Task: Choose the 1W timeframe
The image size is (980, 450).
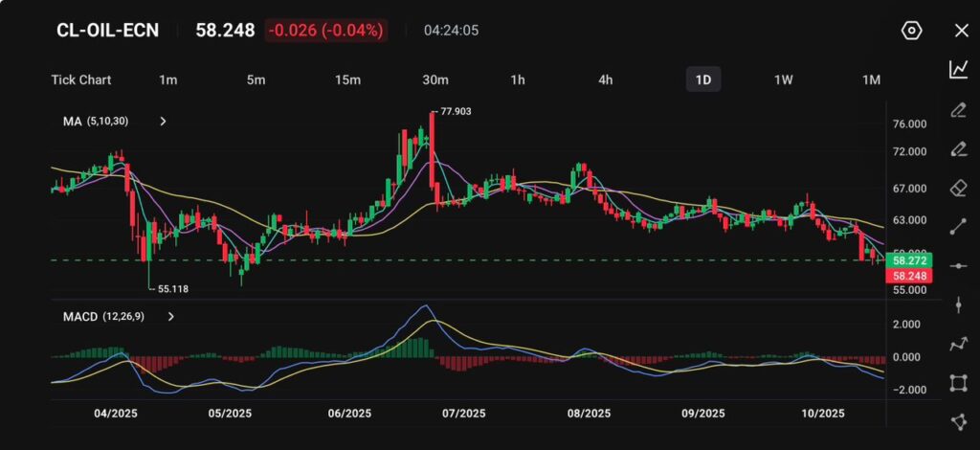Action: pyautogui.click(x=783, y=79)
